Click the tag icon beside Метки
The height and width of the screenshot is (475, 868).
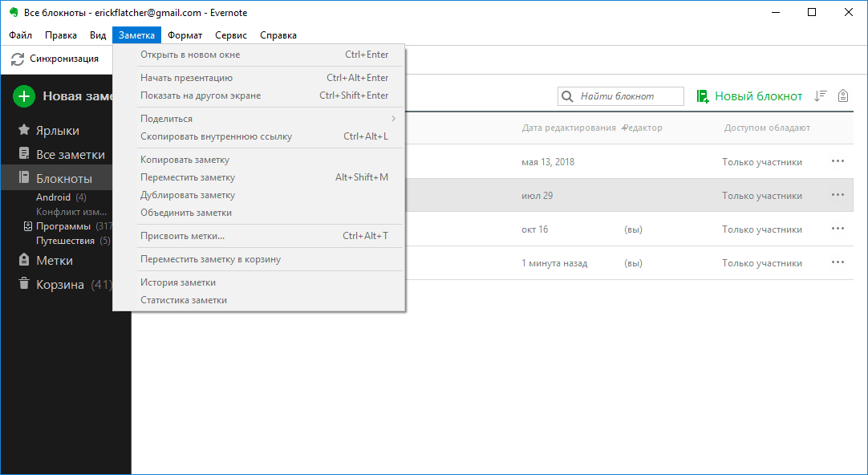pos(24,260)
